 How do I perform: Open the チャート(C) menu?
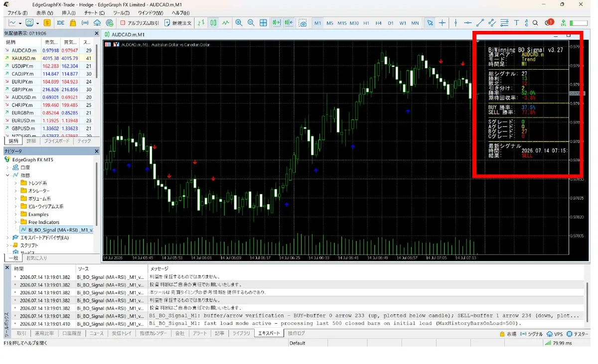tap(95, 13)
